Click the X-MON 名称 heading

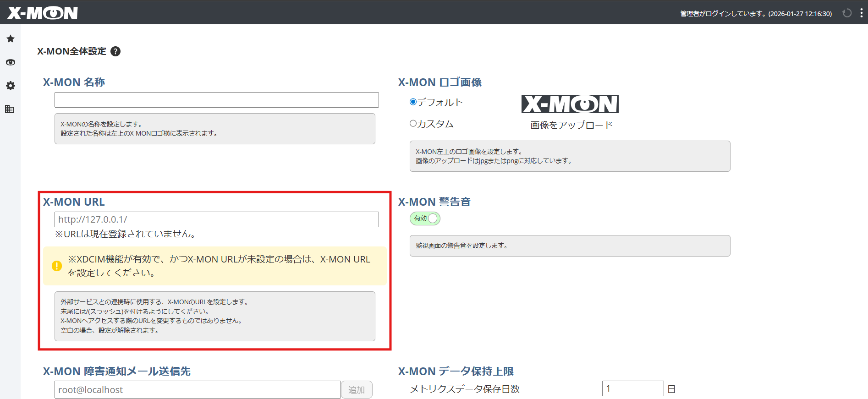point(74,82)
